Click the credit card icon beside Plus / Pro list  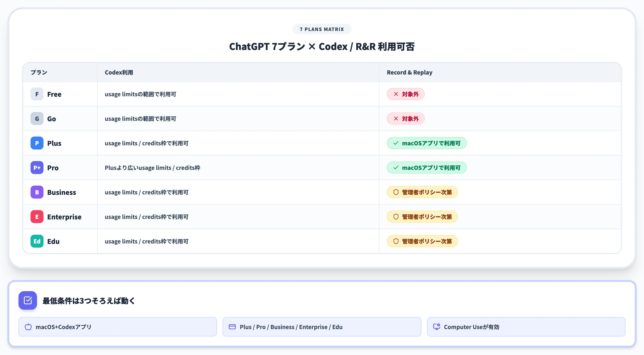coord(232,327)
